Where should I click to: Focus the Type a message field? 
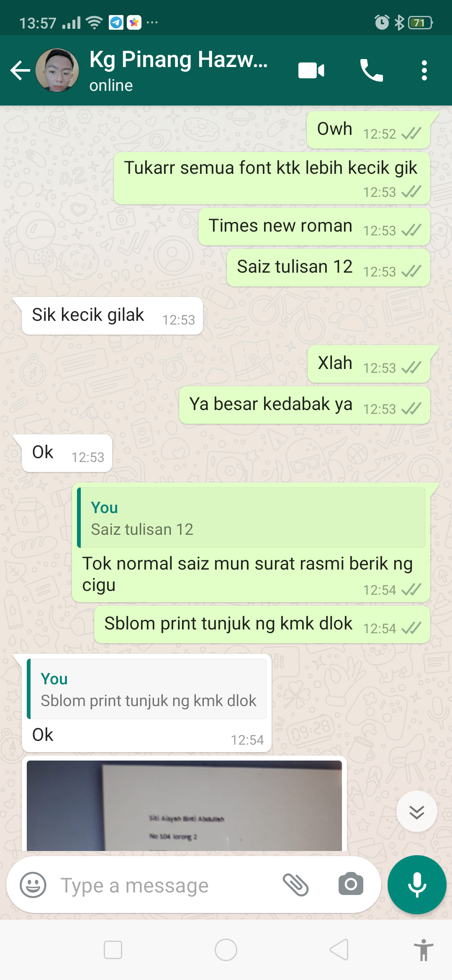pyautogui.click(x=167, y=885)
